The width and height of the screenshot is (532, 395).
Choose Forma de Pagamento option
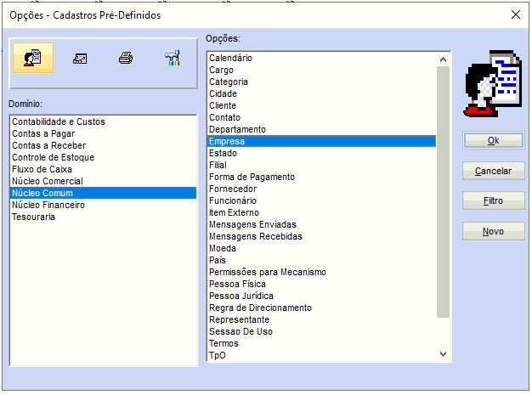click(252, 177)
